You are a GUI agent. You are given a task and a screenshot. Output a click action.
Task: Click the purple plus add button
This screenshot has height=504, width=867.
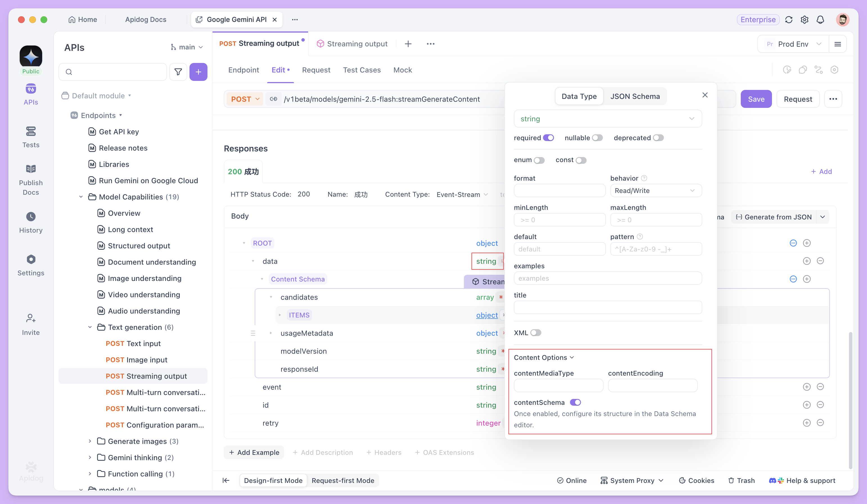point(198,72)
